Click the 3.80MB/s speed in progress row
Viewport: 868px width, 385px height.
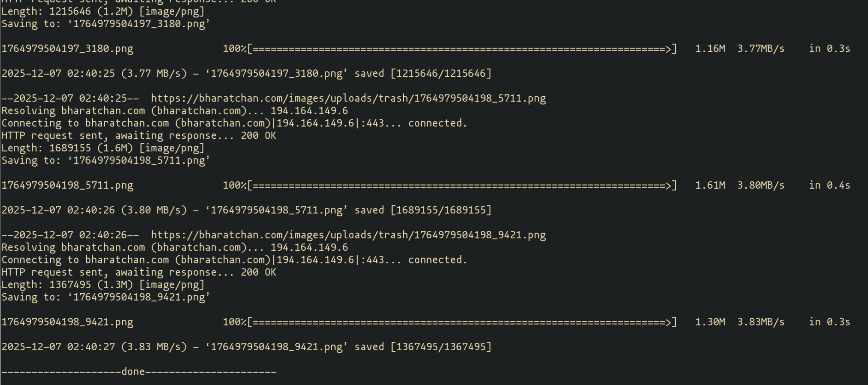761,185
